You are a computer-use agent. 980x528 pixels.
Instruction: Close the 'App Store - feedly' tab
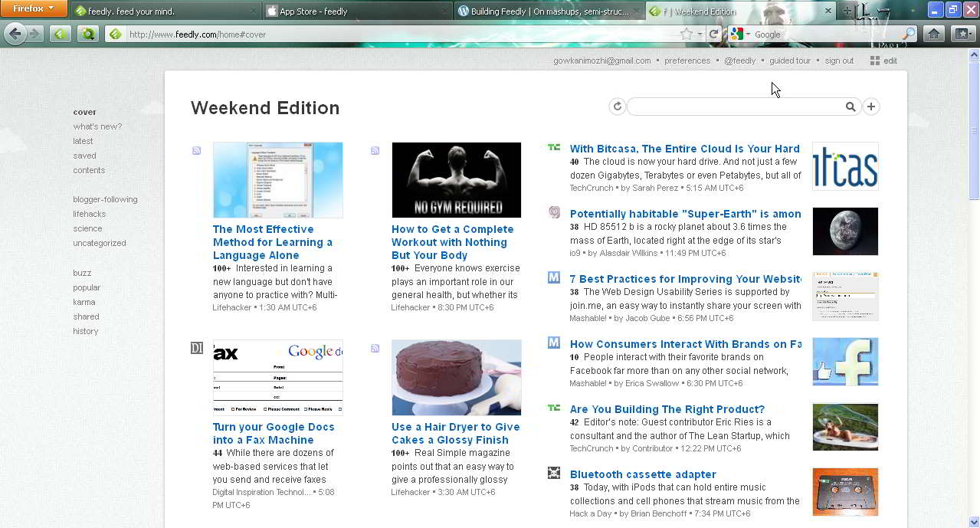coord(444,11)
